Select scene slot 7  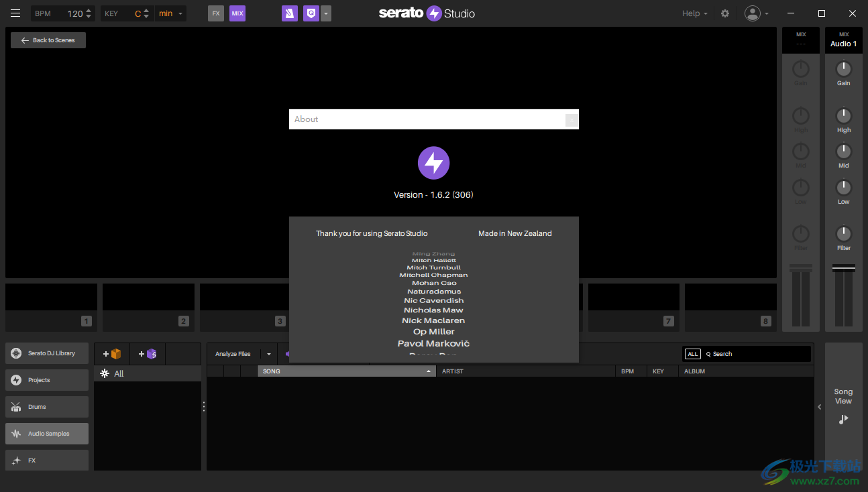[634, 307]
